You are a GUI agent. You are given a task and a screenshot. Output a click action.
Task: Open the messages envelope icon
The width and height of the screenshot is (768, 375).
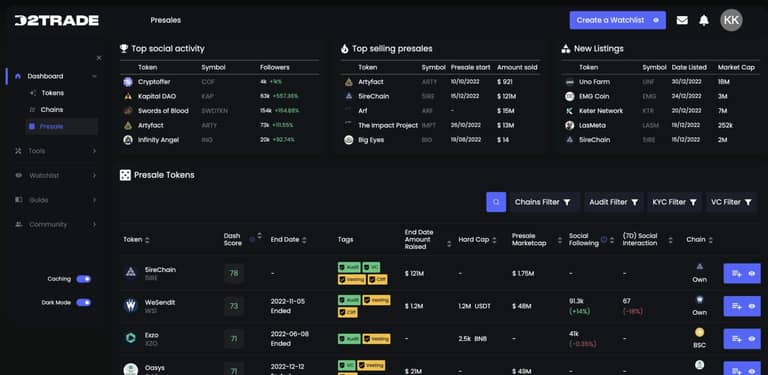click(x=682, y=20)
